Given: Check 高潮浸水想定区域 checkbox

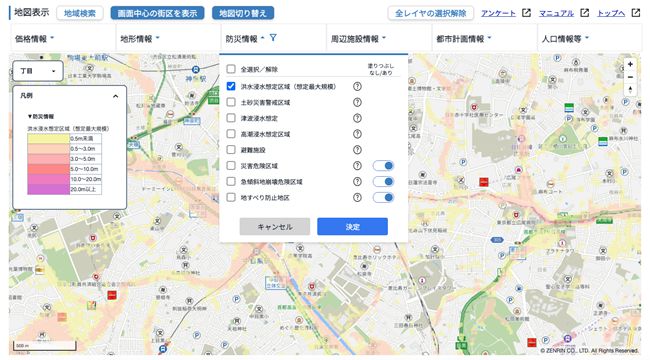Looking at the screenshot, I should coord(231,134).
